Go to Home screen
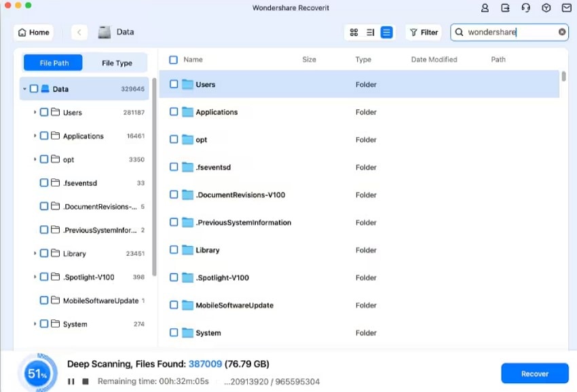This screenshot has height=392, width=577. coord(33,33)
